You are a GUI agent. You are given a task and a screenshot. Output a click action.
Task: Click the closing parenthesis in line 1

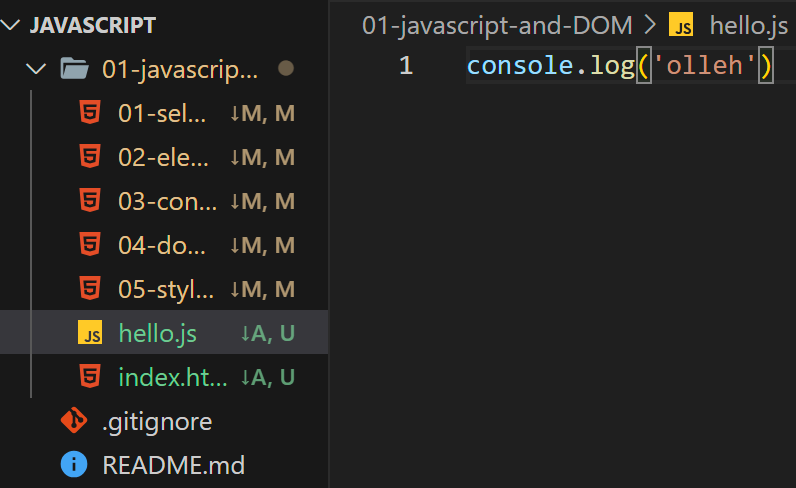[x=766, y=66]
